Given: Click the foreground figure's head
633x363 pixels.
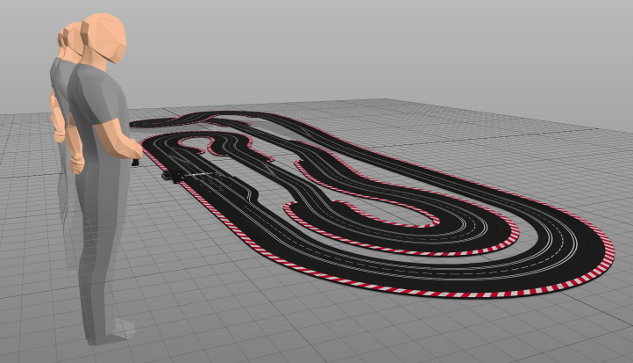Looking at the screenshot, I should click(104, 38).
